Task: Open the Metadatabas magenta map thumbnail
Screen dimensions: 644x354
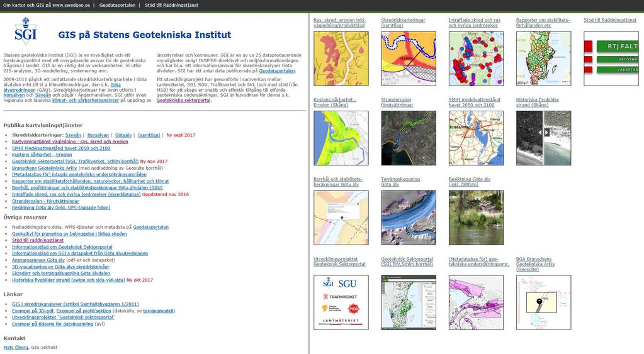Action: tap(476, 302)
